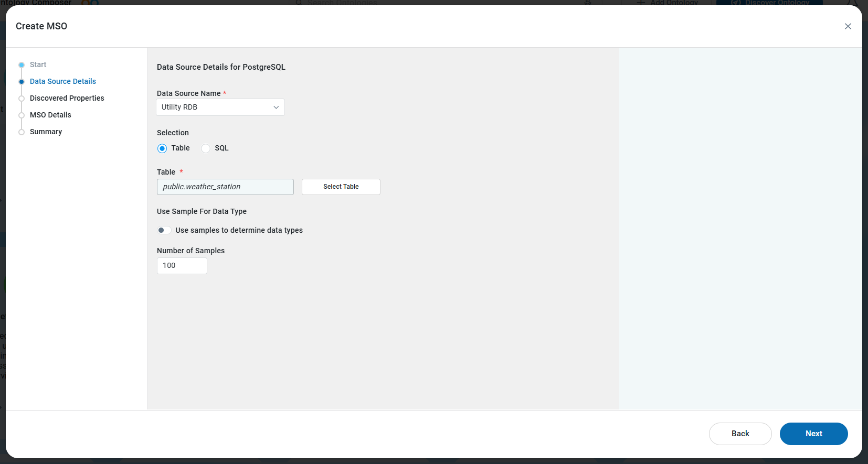The image size is (868, 464).
Task: Open the Summary step
Action: click(x=46, y=132)
